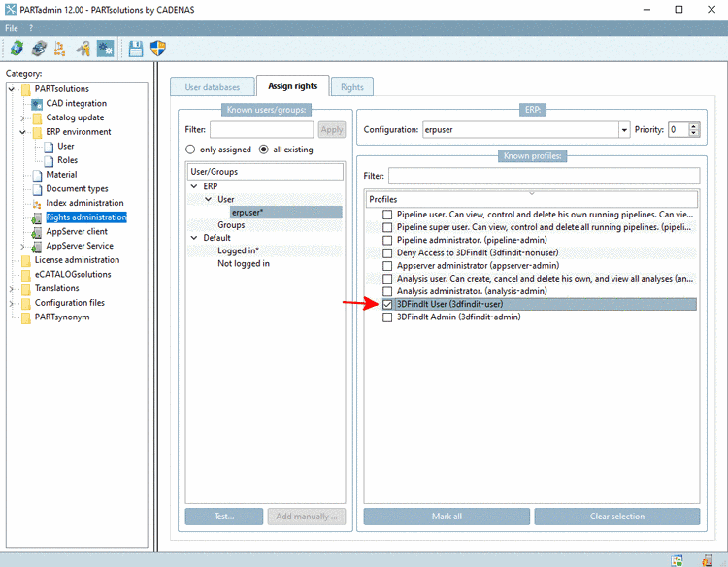Open the File menu
The width and height of the screenshot is (728, 567).
pyautogui.click(x=11, y=28)
